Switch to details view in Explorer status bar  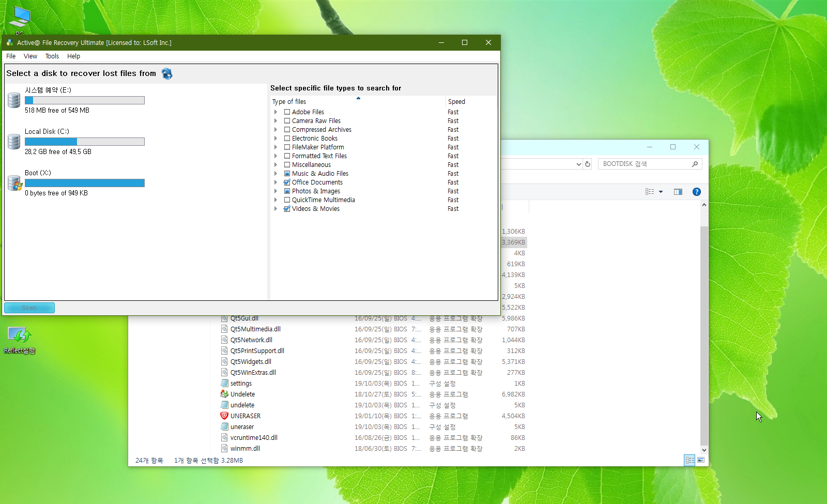pos(690,460)
